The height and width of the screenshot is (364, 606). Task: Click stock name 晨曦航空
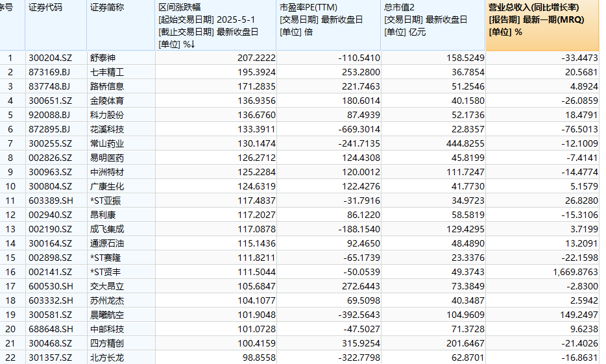(x=107, y=315)
